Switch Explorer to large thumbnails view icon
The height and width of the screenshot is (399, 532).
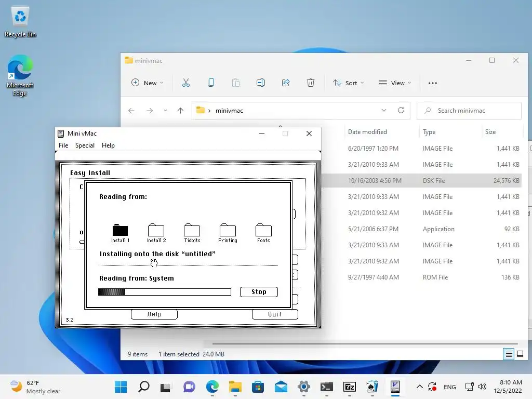(x=520, y=354)
